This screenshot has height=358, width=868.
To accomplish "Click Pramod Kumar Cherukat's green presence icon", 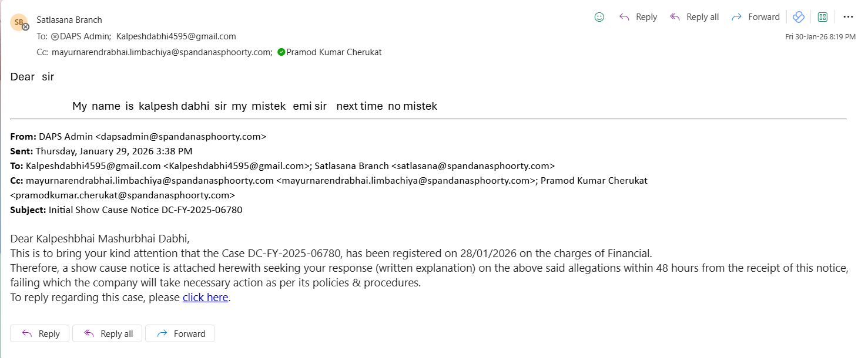I will 281,52.
